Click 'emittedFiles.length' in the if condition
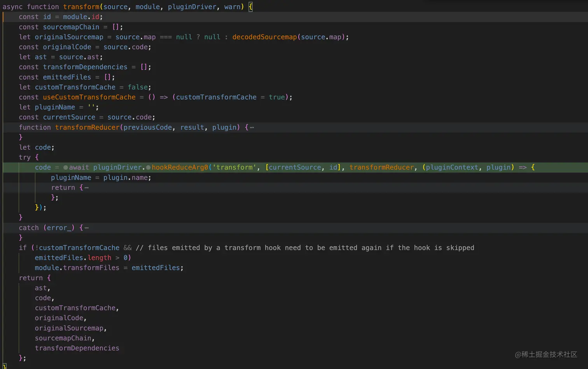 (73, 258)
